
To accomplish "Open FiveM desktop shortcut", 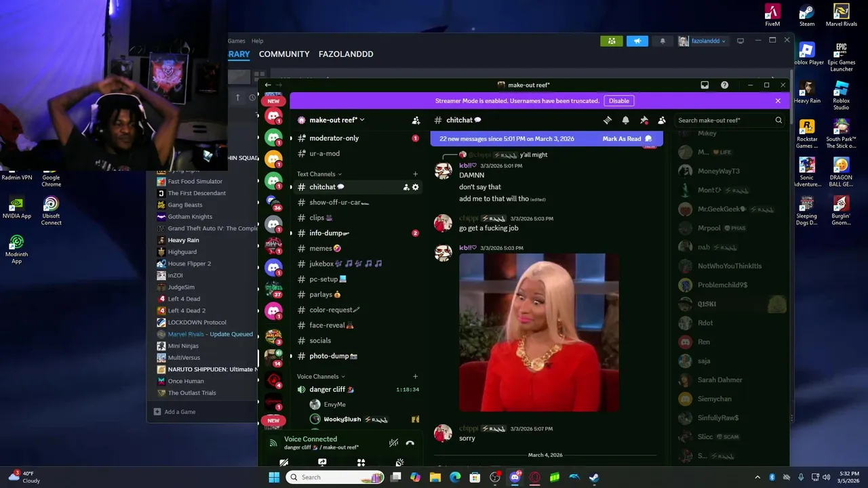I will tap(772, 16).
